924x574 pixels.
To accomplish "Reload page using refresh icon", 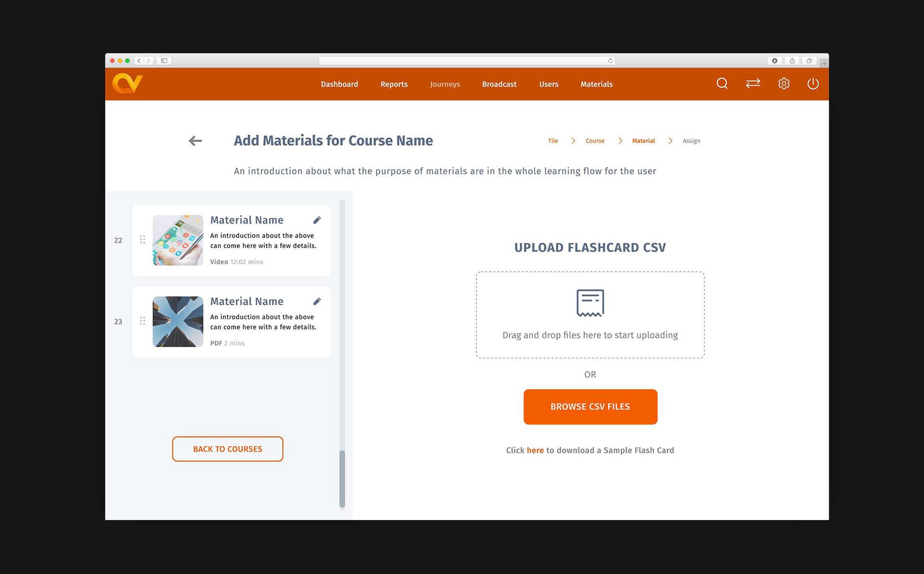I will [x=610, y=61].
